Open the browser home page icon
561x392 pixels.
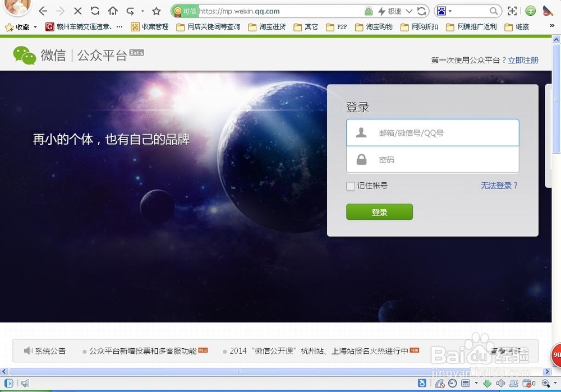pos(113,11)
